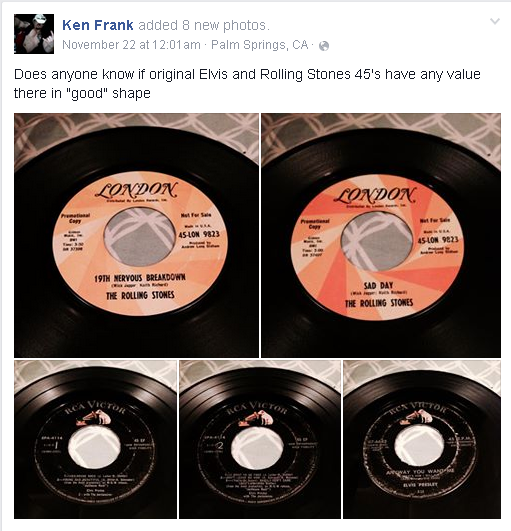Click Rolling Stones text under 19th Nervous Breakdown
The height and width of the screenshot is (531, 511).
point(140,295)
